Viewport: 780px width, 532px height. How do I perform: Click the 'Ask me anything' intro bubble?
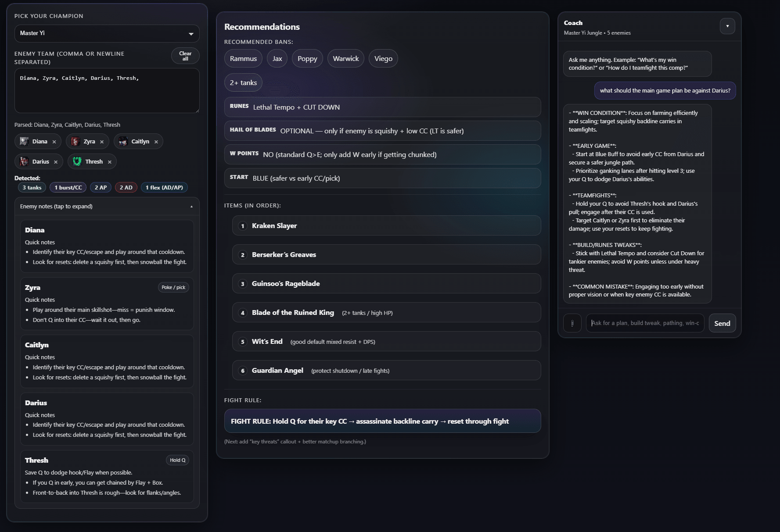click(637, 64)
